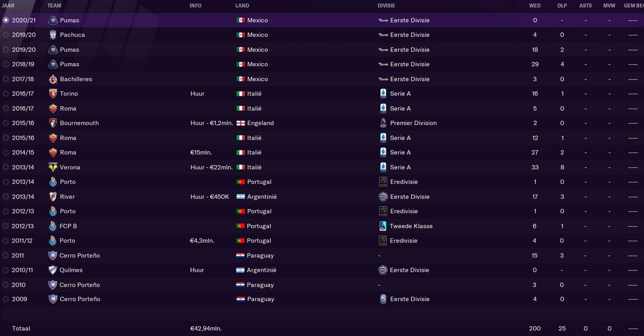Click the Pachuca club badge icon
644x336 pixels.
pyautogui.click(x=53, y=35)
